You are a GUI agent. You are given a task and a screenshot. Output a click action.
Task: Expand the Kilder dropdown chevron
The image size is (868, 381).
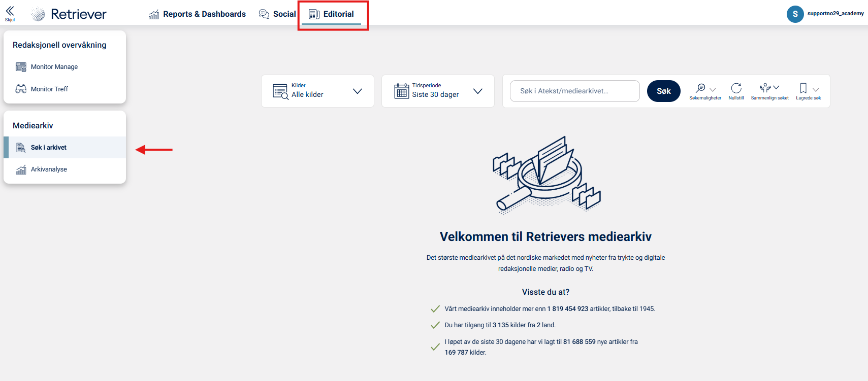click(x=358, y=91)
